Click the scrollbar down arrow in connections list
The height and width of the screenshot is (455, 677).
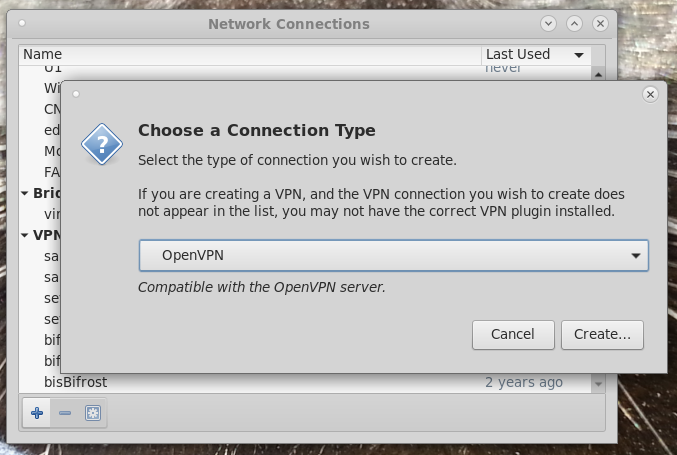598,383
